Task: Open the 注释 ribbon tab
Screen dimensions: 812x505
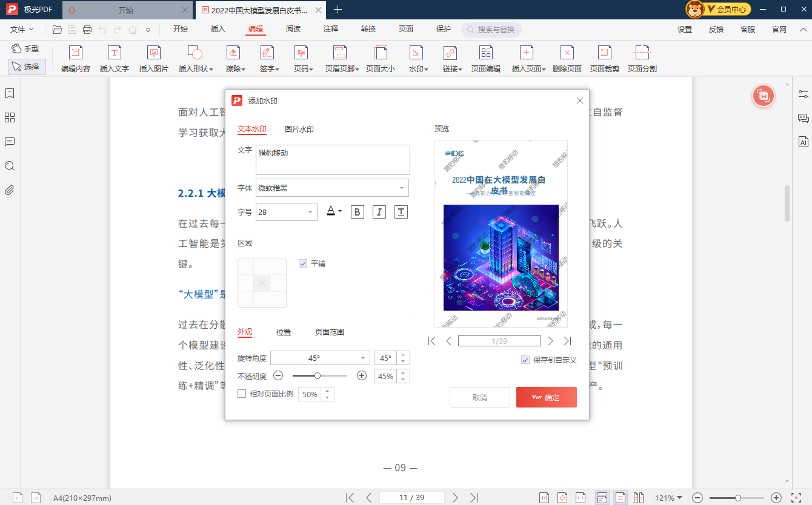Action: click(x=330, y=28)
